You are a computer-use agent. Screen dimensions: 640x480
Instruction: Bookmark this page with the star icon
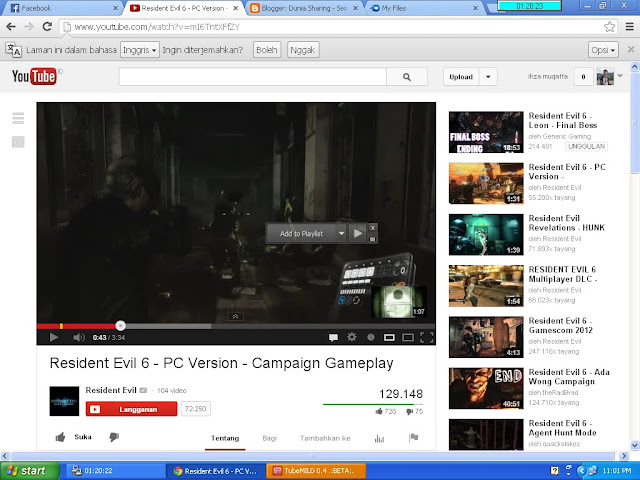609,27
